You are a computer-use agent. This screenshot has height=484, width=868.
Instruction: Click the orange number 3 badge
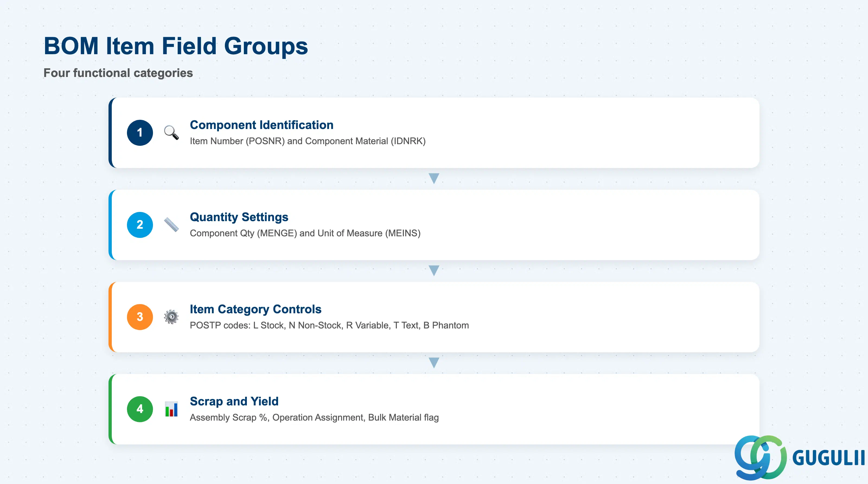140,317
